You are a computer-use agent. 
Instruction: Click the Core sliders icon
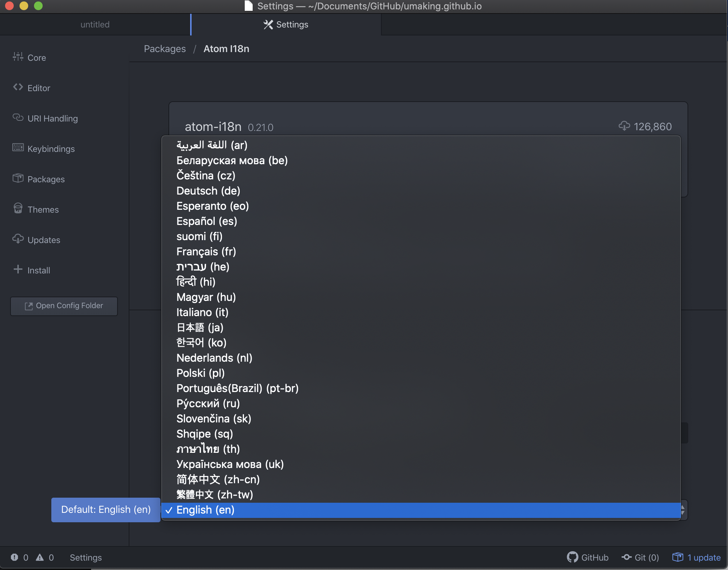18,57
